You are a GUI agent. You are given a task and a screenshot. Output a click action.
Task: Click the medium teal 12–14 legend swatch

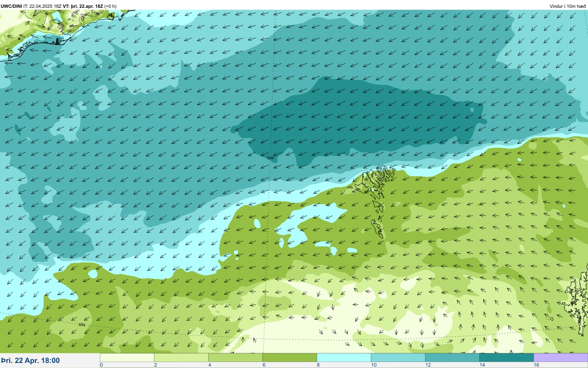click(x=452, y=357)
